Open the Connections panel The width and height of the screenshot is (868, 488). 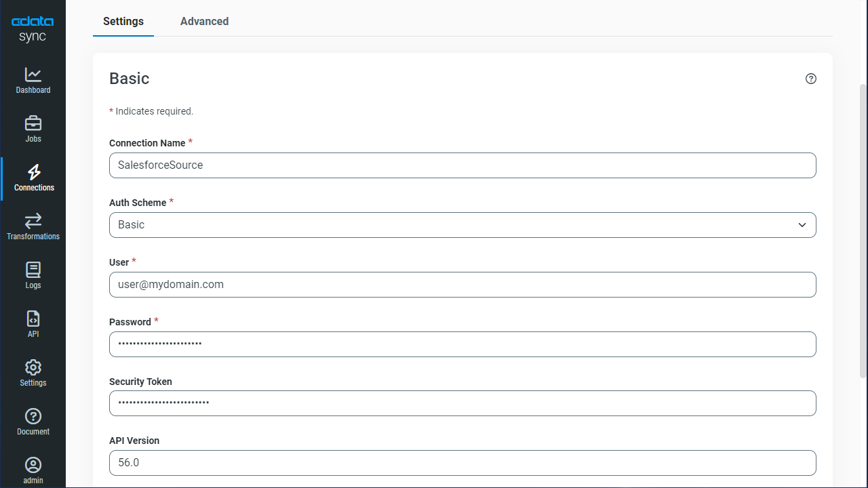click(33, 178)
